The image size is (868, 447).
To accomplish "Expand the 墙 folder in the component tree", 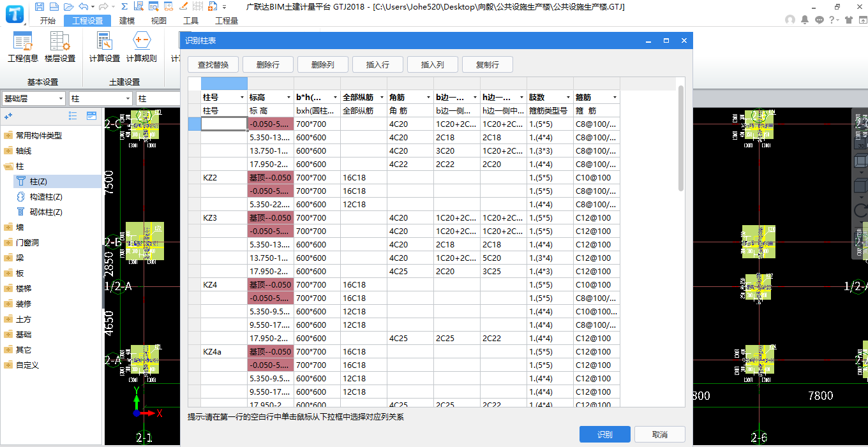I will (8, 227).
